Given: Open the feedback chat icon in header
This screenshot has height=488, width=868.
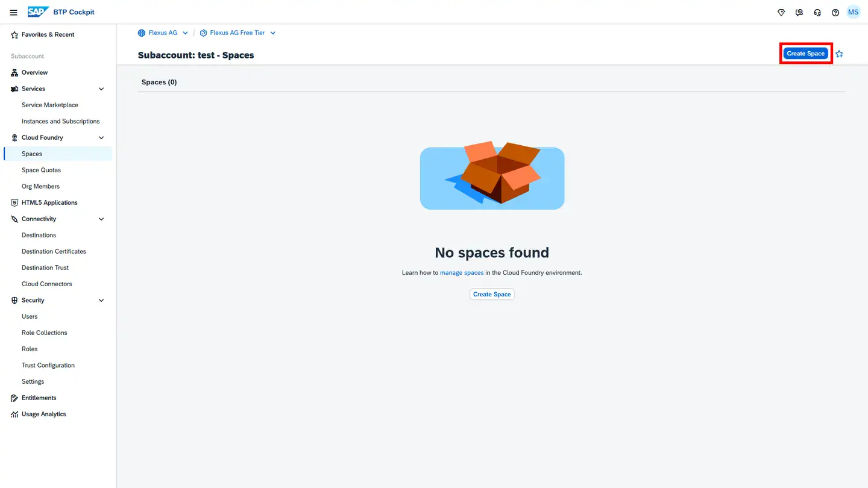Looking at the screenshot, I should [x=799, y=12].
